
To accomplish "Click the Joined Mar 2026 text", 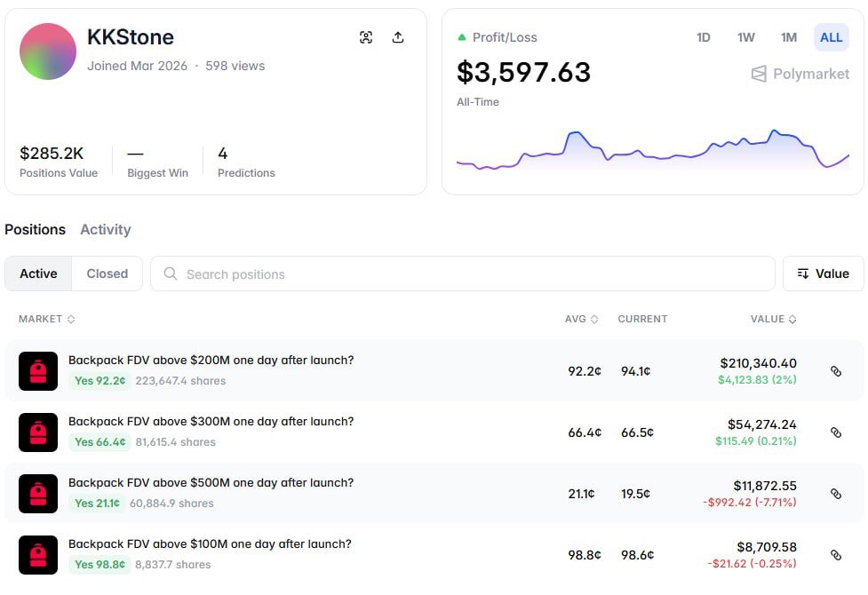I will tap(138, 66).
